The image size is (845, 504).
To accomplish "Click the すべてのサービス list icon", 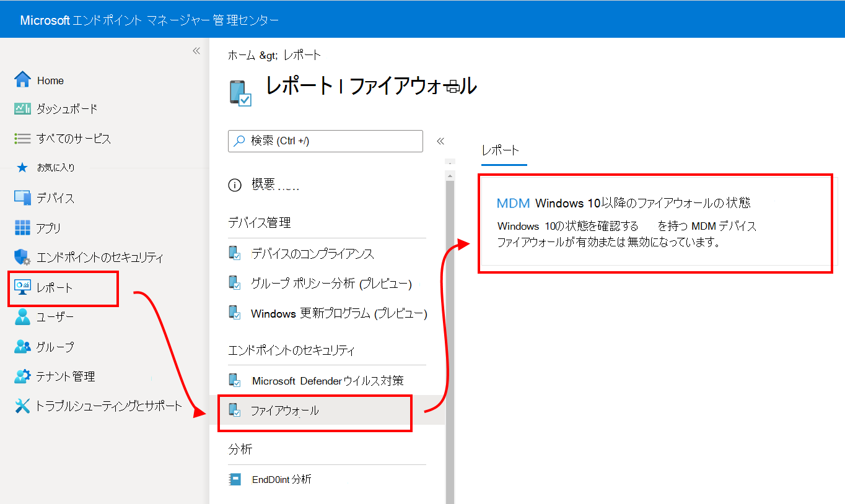I will coord(22,139).
